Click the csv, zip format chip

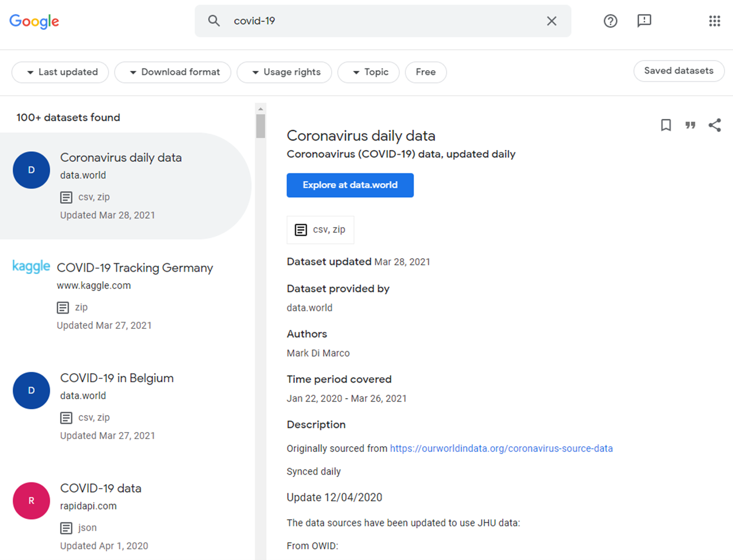[x=320, y=229]
